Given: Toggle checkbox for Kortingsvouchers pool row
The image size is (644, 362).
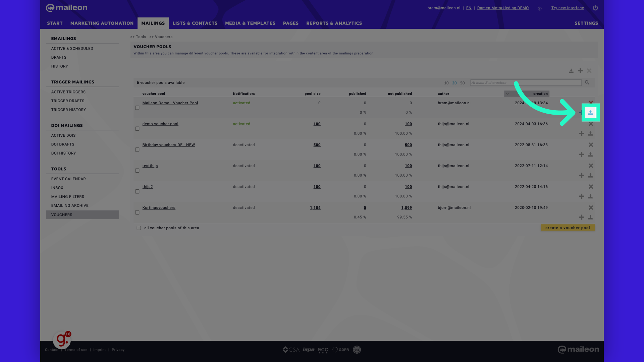Looking at the screenshot, I should 137,213.
